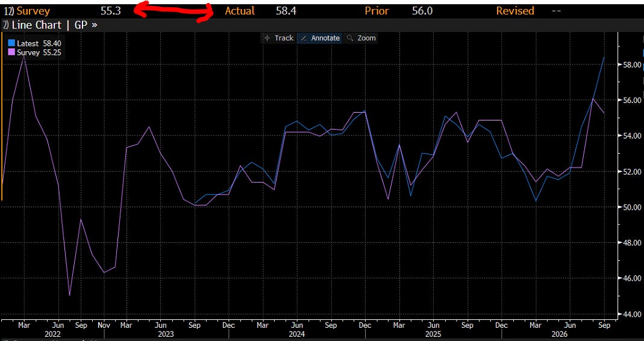644x341 pixels.
Task: Toggle the Zoom mode button
Action: click(361, 38)
